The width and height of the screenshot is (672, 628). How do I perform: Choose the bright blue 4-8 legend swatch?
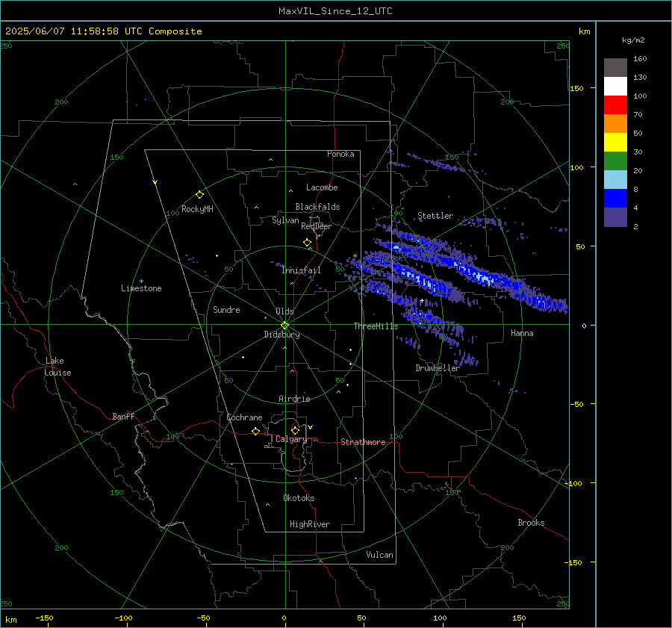point(615,199)
